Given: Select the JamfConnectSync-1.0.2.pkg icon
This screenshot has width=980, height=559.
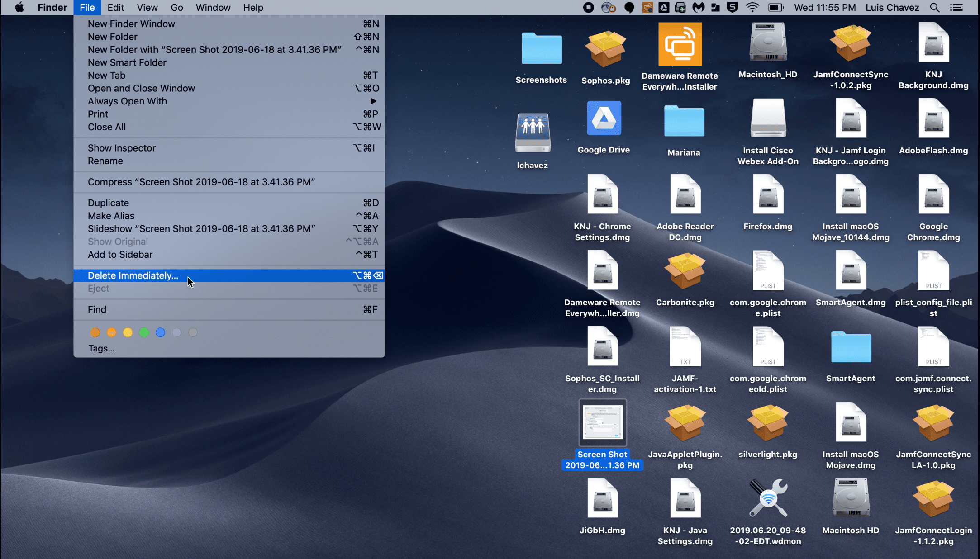Looking at the screenshot, I should pyautogui.click(x=851, y=43).
